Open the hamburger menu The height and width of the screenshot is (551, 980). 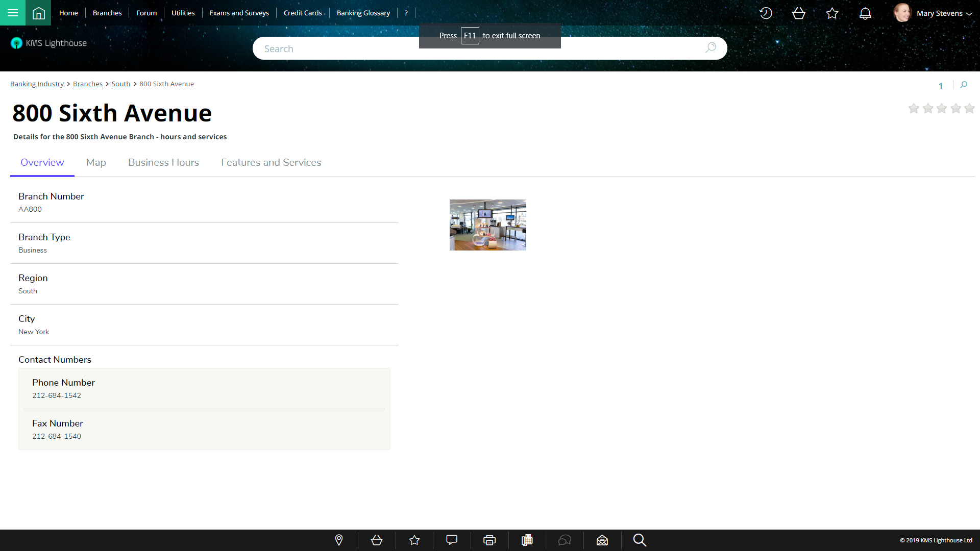13,13
